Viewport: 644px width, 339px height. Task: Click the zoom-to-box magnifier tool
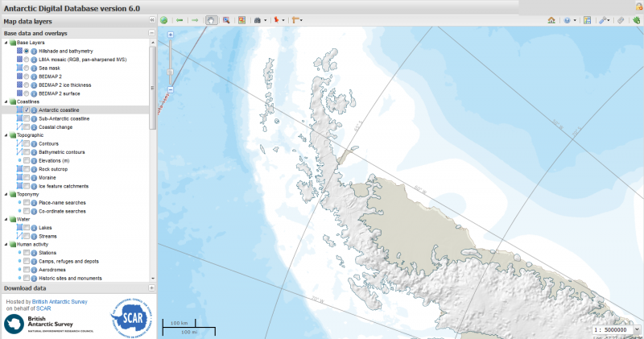coord(226,19)
